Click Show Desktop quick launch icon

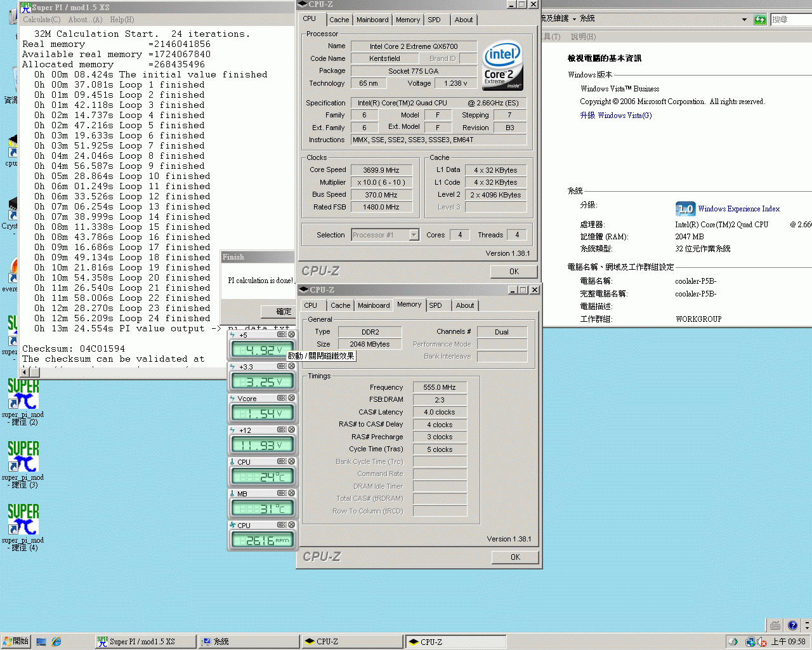(x=41, y=642)
